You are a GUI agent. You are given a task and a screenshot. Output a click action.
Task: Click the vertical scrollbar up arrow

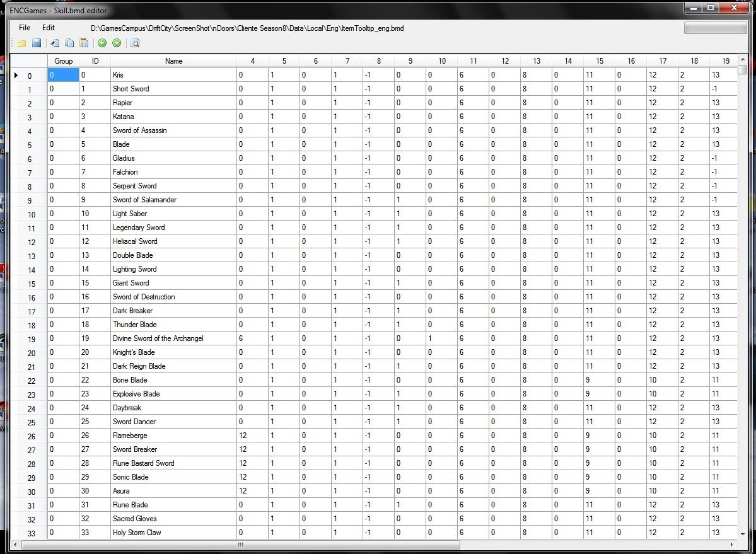click(742, 60)
